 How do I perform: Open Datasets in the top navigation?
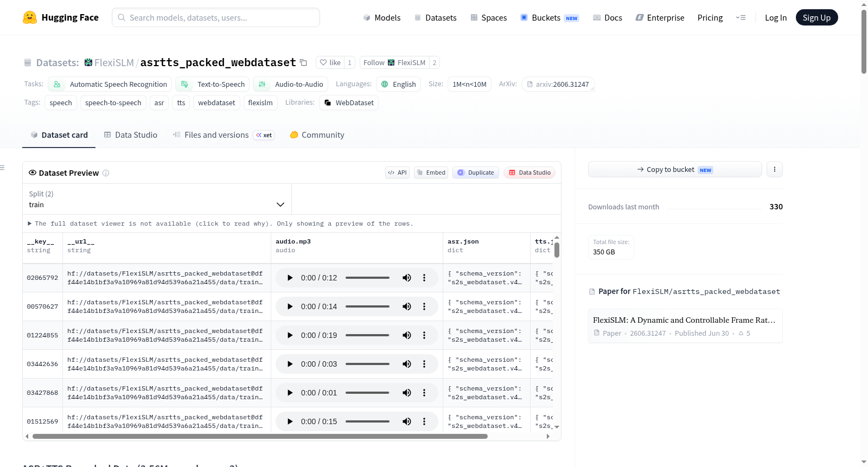coord(435,17)
